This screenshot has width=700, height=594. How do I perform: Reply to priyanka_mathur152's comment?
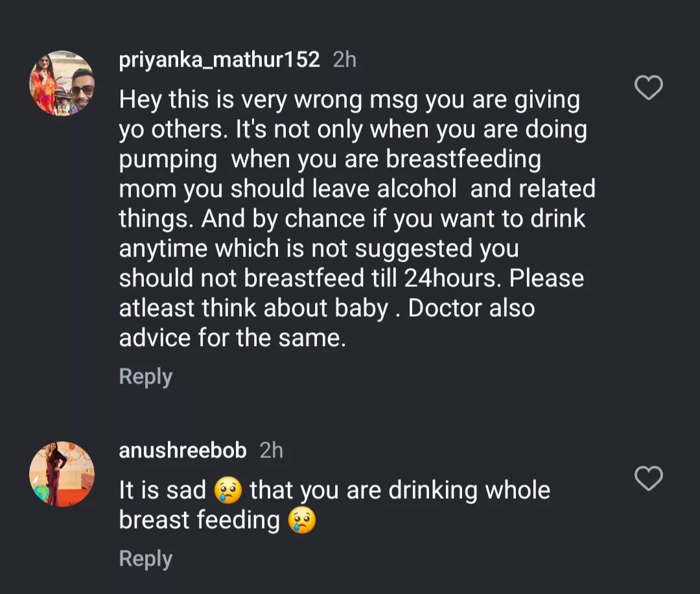click(146, 377)
